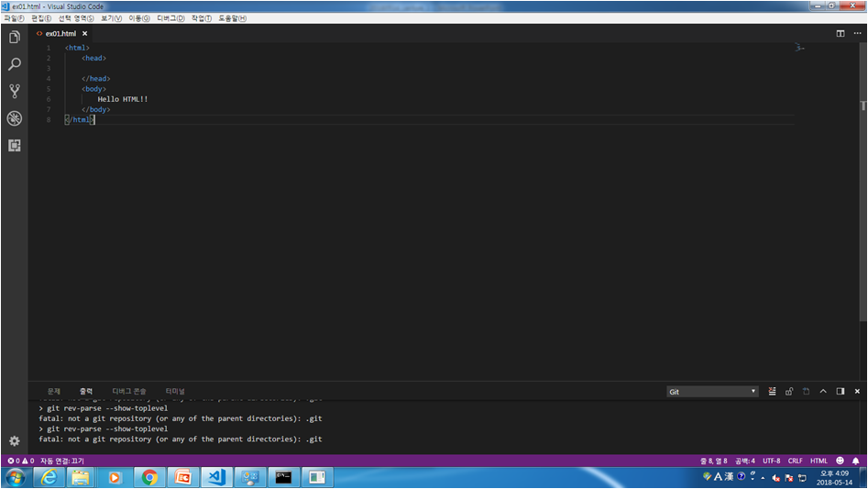The width and height of the screenshot is (868, 489).
Task: Launch Internet Explorer from the taskbar
Action: pos(49,477)
